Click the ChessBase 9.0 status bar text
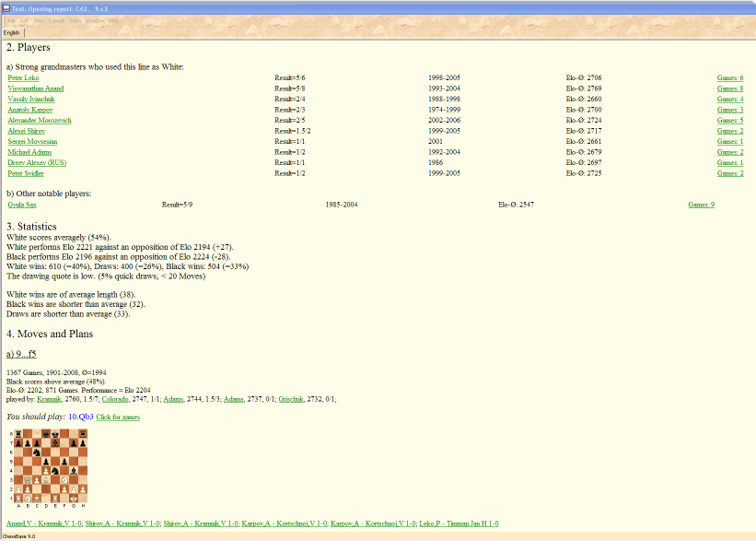Viewport: 756px width, 541px height. click(x=18, y=536)
